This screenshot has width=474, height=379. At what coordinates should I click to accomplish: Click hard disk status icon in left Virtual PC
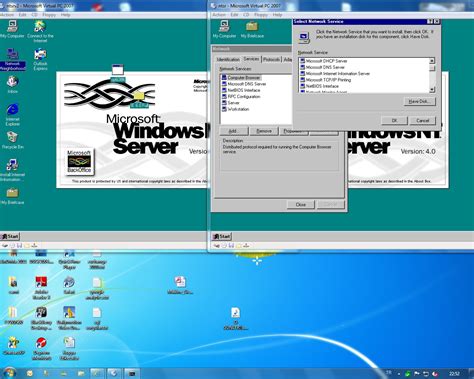[x=5, y=246]
